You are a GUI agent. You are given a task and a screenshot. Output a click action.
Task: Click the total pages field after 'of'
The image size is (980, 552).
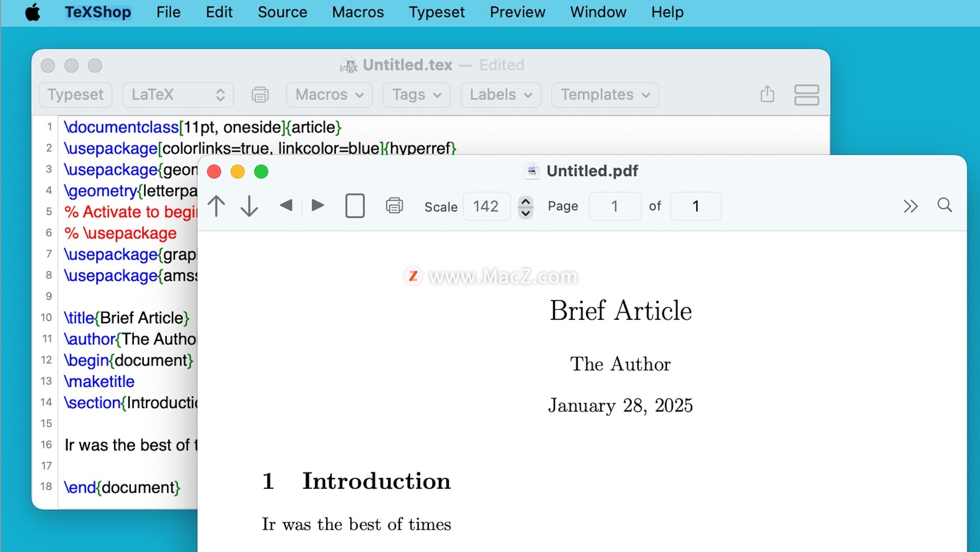point(696,206)
